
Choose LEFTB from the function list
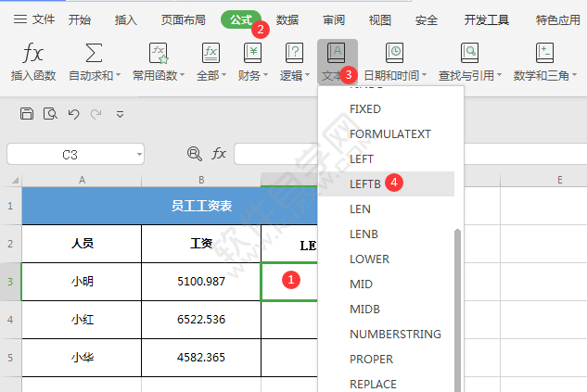387,184
